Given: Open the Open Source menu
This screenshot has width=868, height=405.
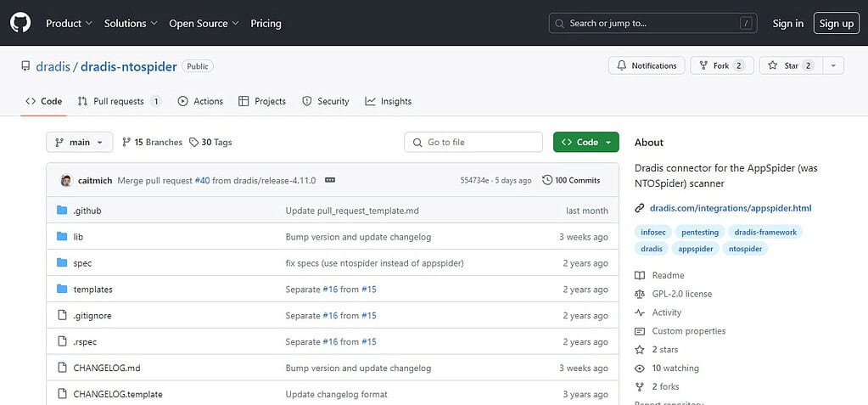Looking at the screenshot, I should [204, 23].
